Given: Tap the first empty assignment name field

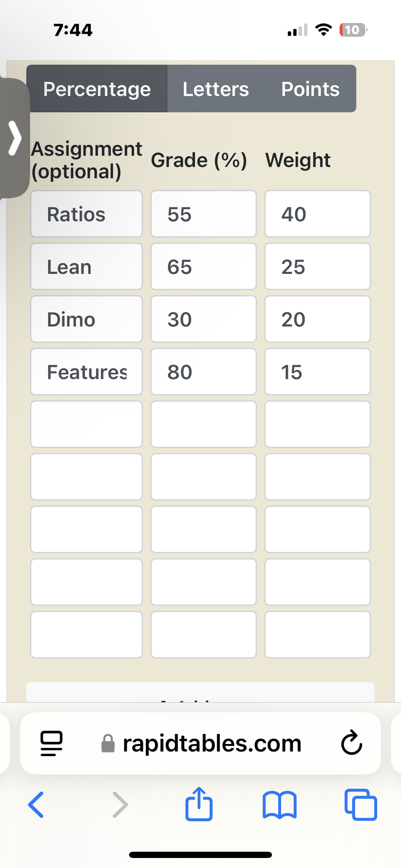Looking at the screenshot, I should (86, 425).
